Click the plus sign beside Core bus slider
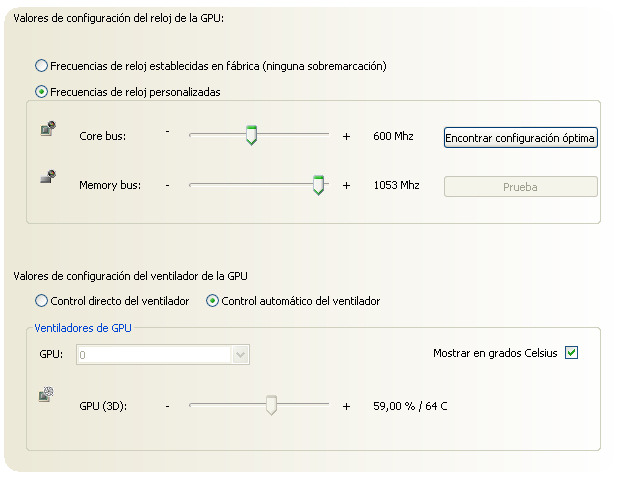632x479 pixels. click(346, 136)
